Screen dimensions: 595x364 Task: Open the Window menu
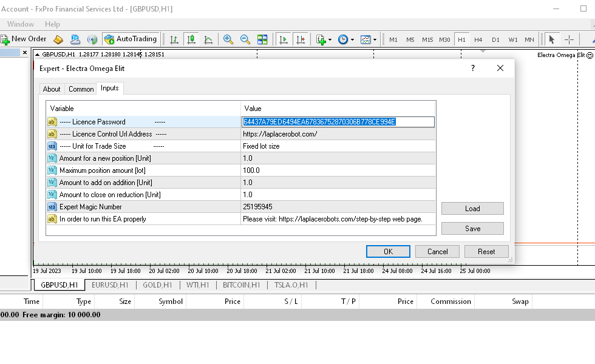click(21, 24)
